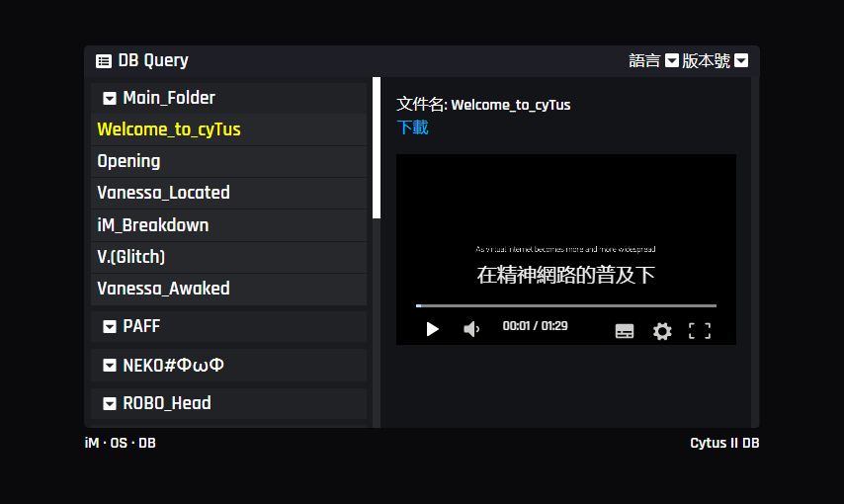
Task: Expand the ROBO_Head folder
Action: pyautogui.click(x=110, y=403)
